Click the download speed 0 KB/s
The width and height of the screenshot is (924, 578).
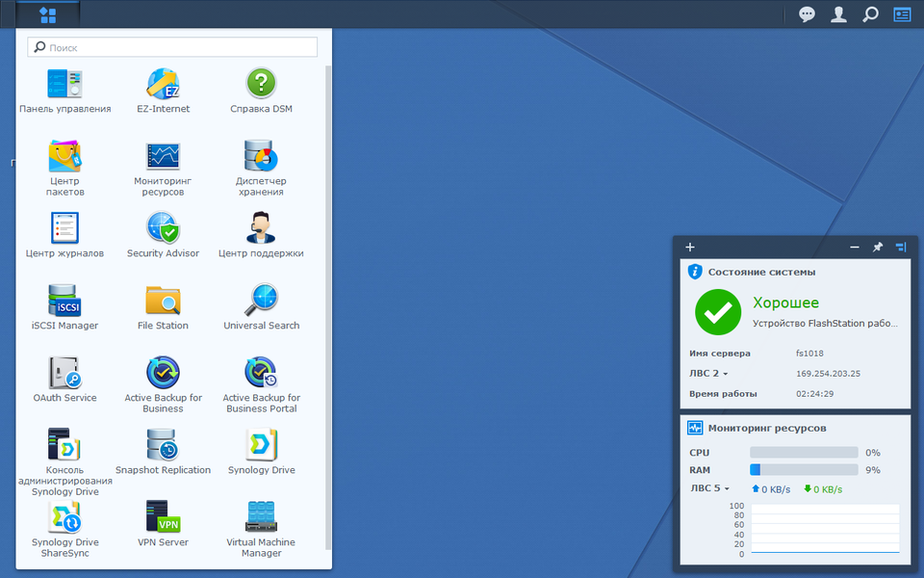click(823, 489)
